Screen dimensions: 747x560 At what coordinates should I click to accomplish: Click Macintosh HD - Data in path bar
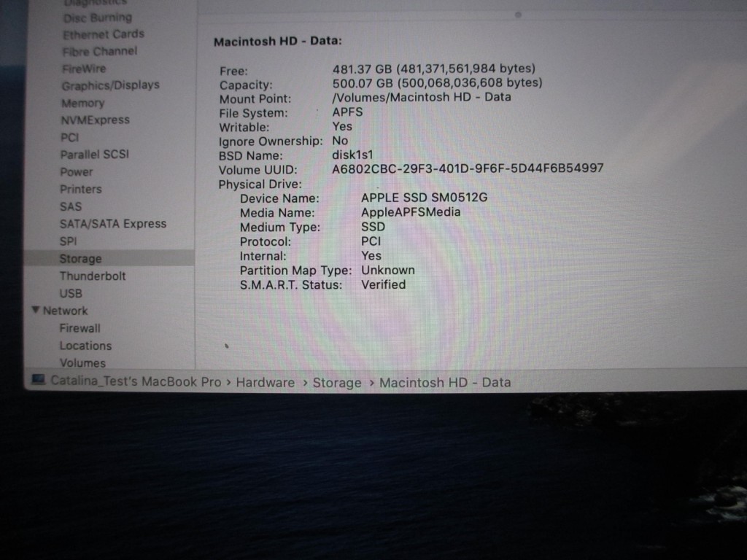(x=445, y=382)
